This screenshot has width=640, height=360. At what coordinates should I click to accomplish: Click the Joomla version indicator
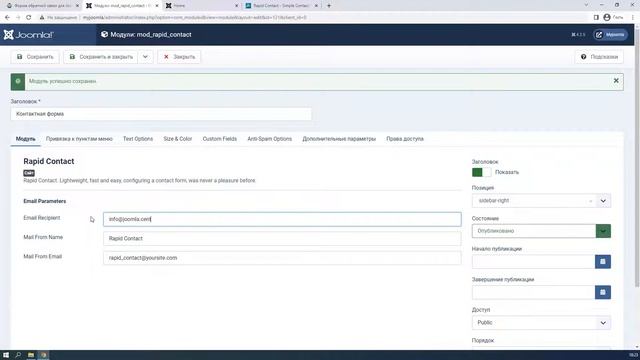[578, 35]
